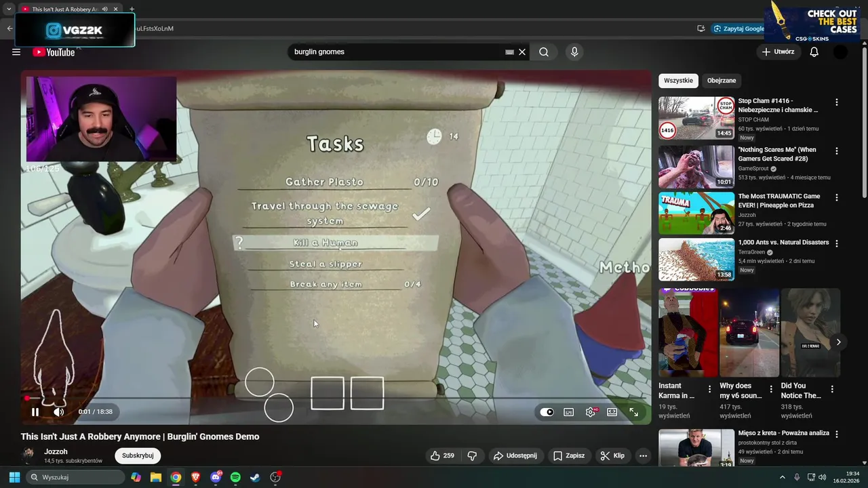Click the install-app icon in address bar
This screenshot has width=868, height=488.
click(x=701, y=28)
